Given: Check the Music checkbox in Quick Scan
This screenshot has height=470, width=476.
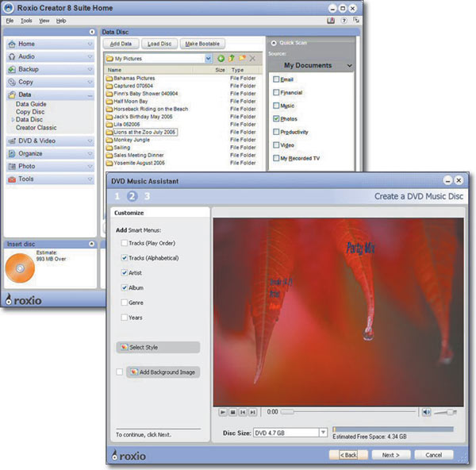Looking at the screenshot, I should [x=276, y=106].
